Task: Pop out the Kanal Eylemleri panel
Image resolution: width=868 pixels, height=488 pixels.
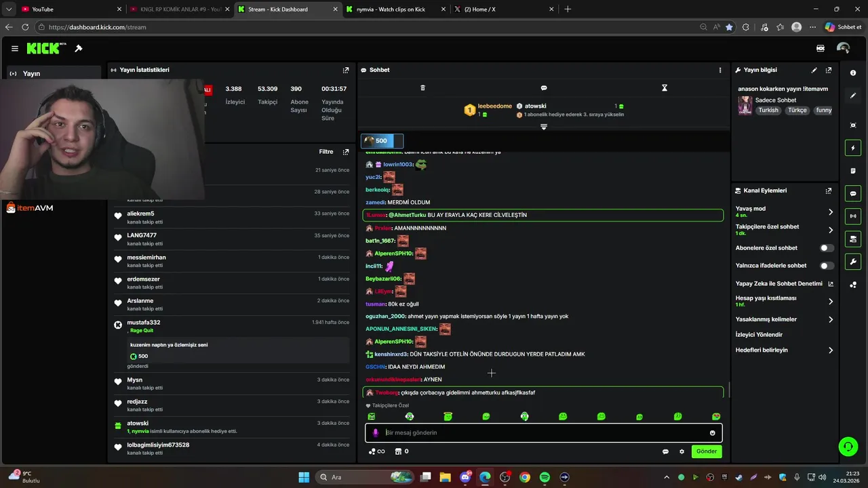Action: pos(829,191)
